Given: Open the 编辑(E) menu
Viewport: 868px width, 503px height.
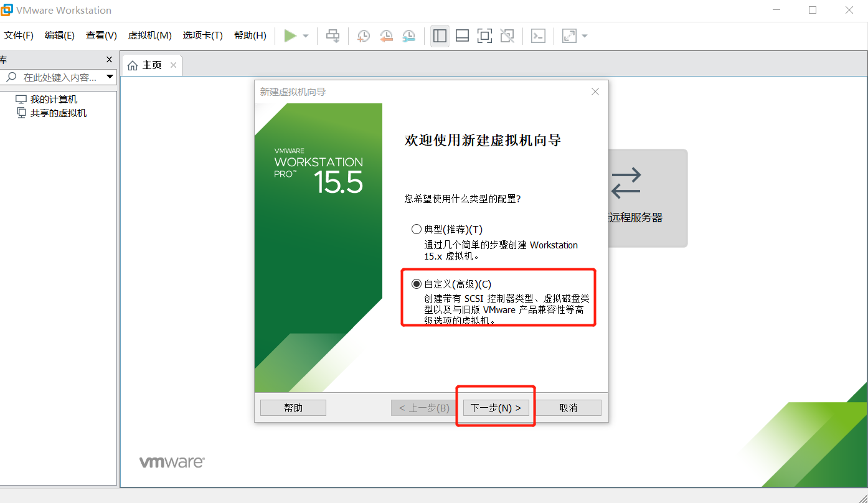Looking at the screenshot, I should pyautogui.click(x=60, y=35).
